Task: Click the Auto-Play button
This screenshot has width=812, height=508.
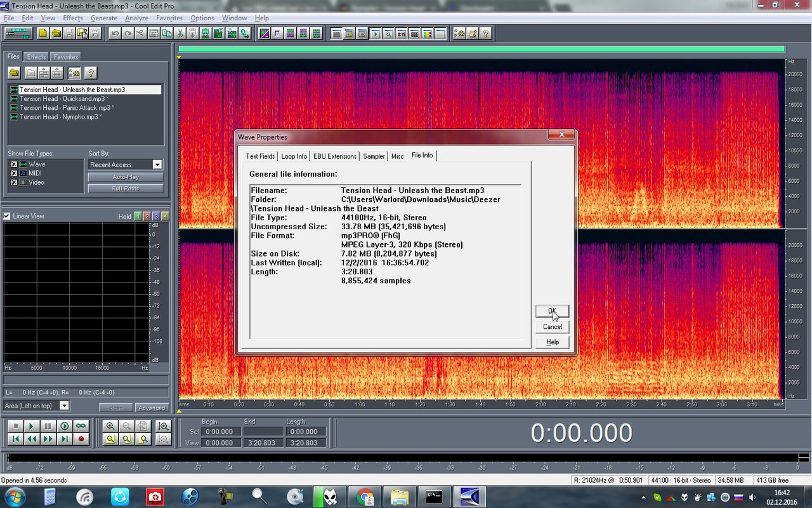Action: 126,177
